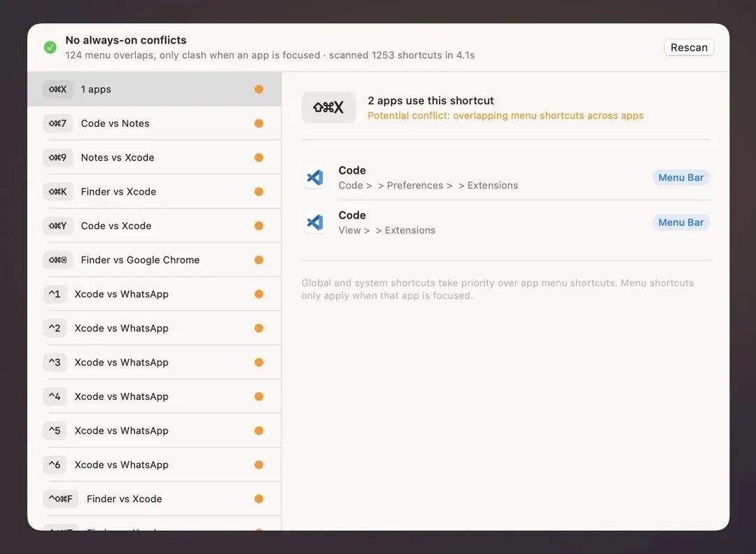This screenshot has height=554, width=756.
Task: Select the ^3 Xcode vs WhatsApp row
Action: (x=154, y=362)
